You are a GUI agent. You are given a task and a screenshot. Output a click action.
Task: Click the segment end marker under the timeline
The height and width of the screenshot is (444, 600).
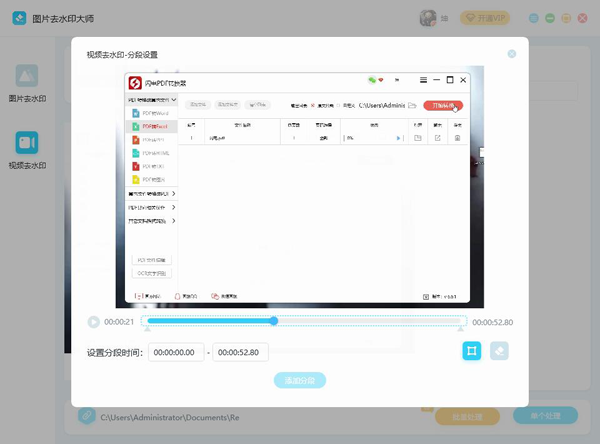[461, 330]
